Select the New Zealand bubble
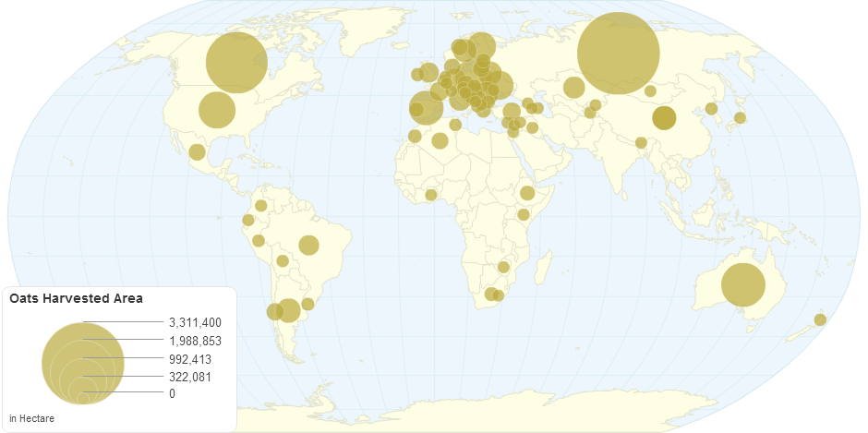This screenshot has height=433, width=868. pyautogui.click(x=820, y=319)
